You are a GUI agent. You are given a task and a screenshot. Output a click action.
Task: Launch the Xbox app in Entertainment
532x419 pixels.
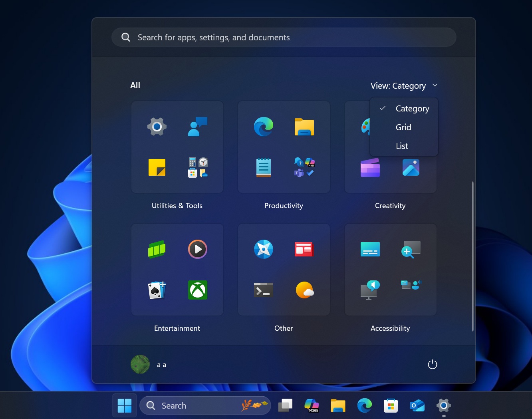click(197, 290)
